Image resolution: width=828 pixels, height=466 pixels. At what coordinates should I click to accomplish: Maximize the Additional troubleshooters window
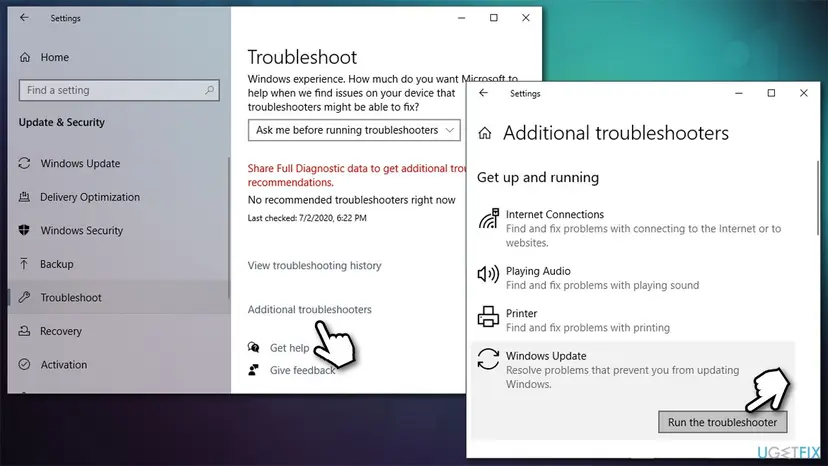click(771, 93)
